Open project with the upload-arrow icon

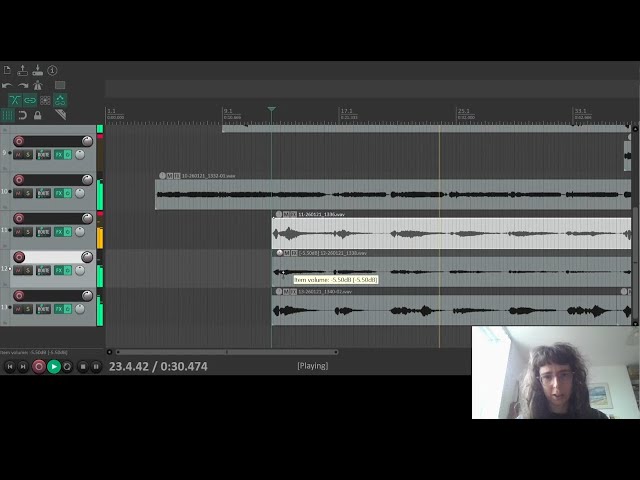click(x=22, y=70)
